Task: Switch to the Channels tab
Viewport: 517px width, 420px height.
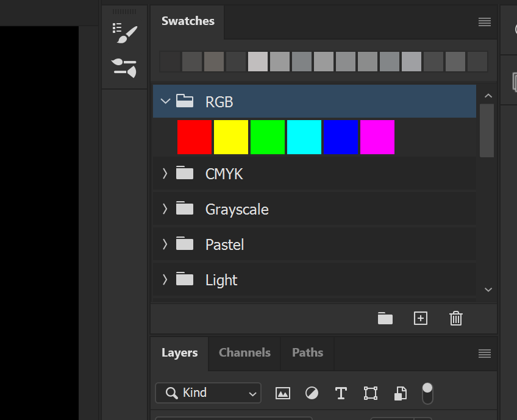Action: point(244,353)
